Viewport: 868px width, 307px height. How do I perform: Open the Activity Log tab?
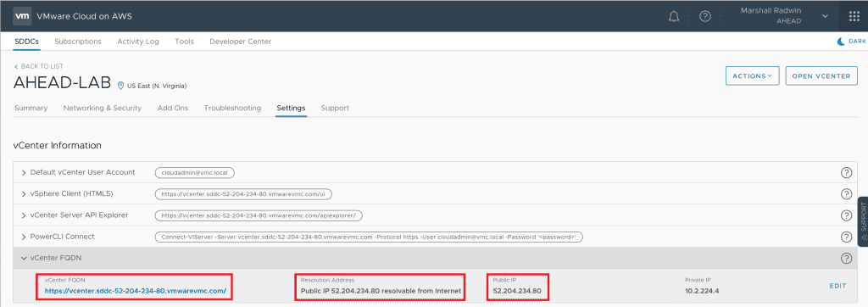138,42
